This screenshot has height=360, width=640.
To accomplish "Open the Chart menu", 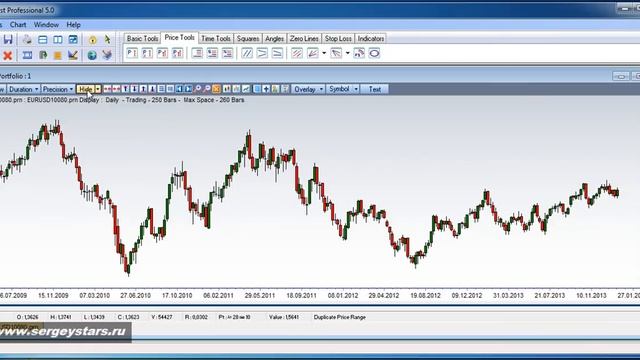I will [18, 25].
